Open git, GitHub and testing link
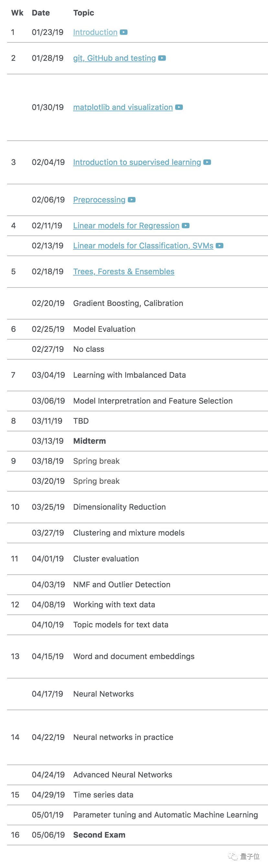Screen dimensions: 268x868 click(114, 58)
